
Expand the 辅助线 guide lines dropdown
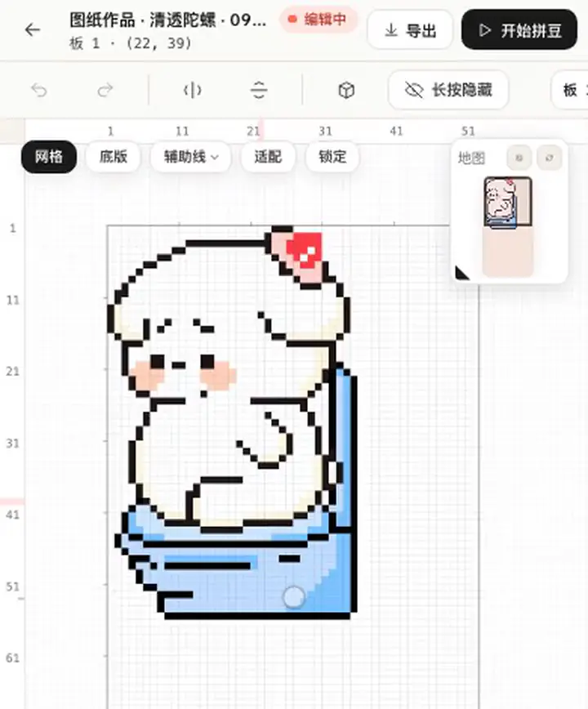[x=191, y=157]
